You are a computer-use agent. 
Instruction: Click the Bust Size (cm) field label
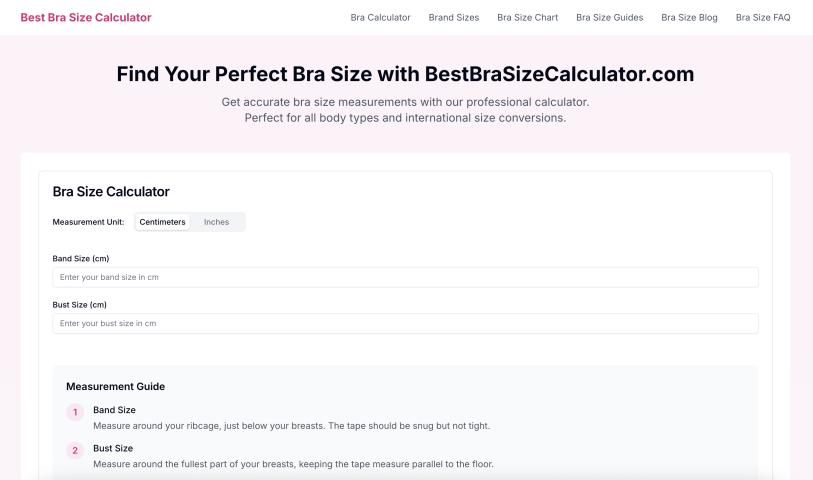point(79,304)
